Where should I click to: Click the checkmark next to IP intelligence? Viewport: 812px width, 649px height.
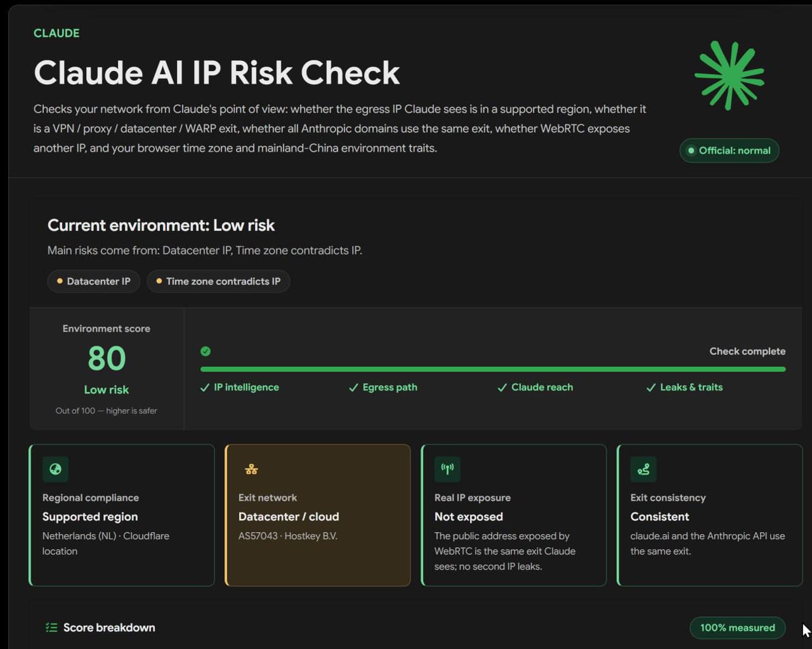pos(205,388)
